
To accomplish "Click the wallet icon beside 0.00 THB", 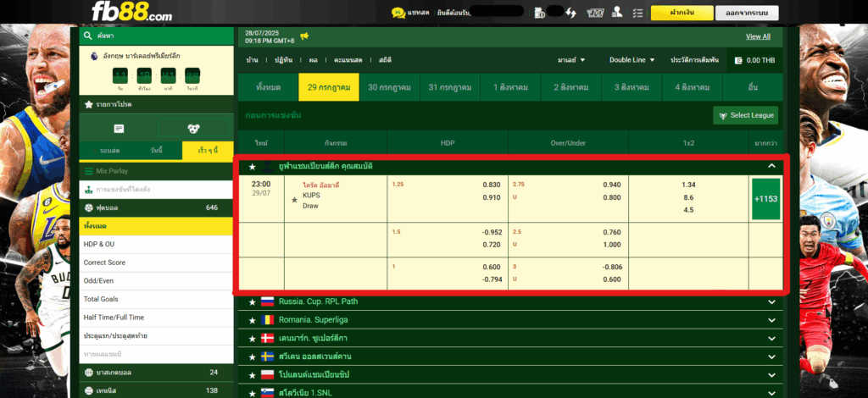I will (x=738, y=60).
